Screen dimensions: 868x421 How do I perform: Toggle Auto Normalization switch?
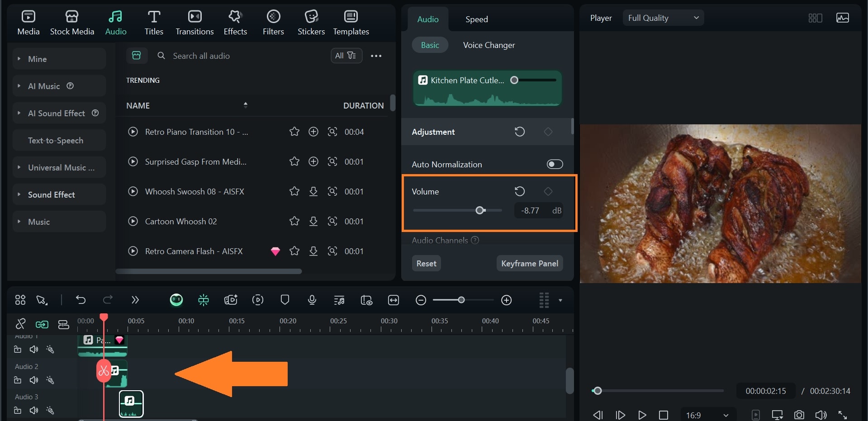555,164
